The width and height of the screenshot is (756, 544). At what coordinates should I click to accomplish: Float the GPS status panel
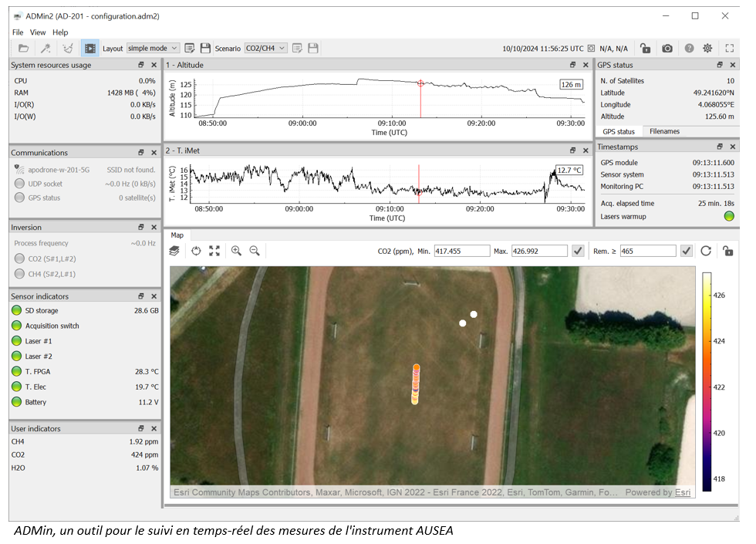click(720, 65)
